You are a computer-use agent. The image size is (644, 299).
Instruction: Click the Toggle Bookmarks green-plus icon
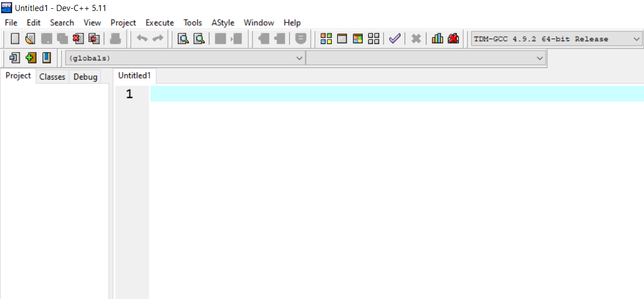point(31,58)
